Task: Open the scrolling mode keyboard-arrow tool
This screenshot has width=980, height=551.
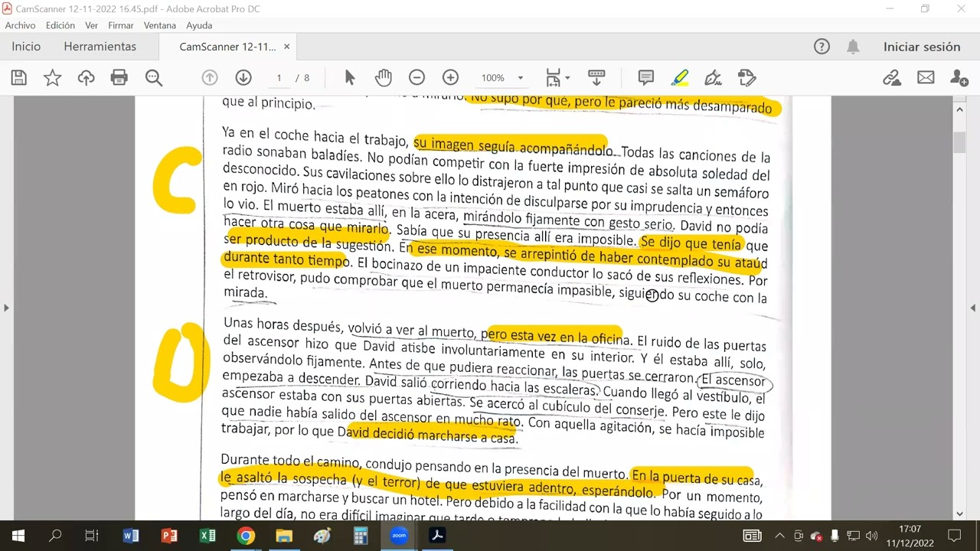Action: (x=596, y=77)
